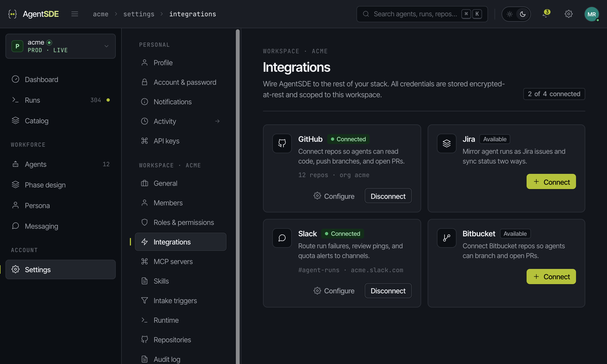Click the Messaging bubble icon
The height and width of the screenshot is (364, 607).
(15, 226)
